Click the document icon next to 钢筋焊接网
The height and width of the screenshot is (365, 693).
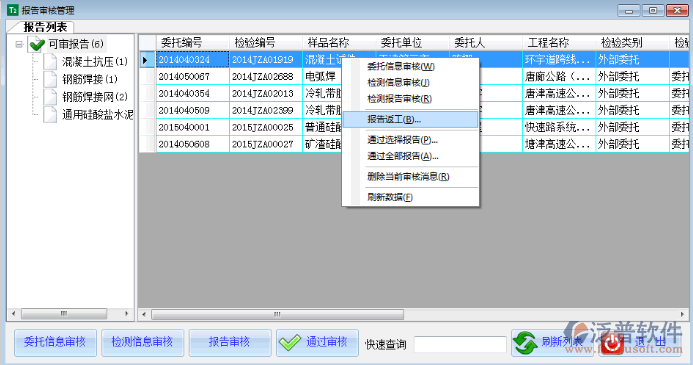pos(50,97)
